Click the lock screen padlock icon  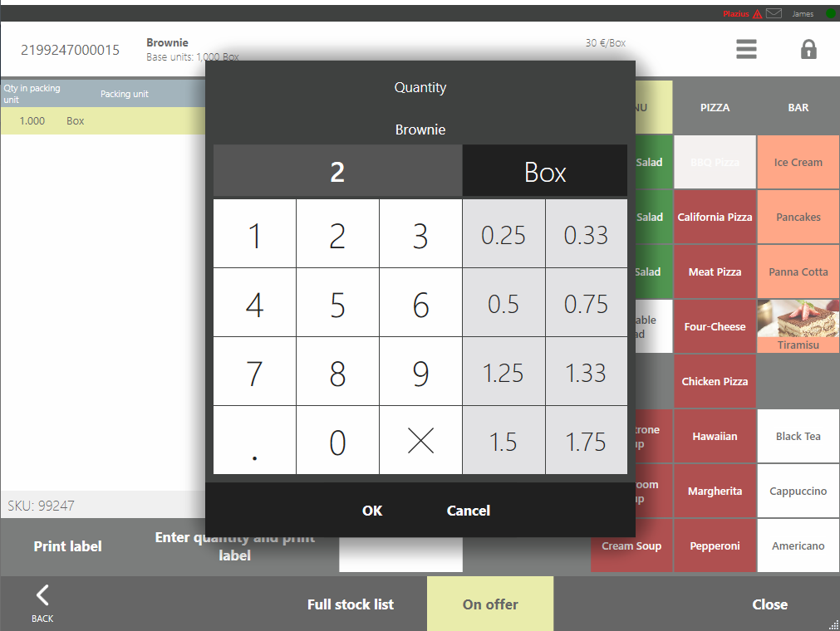point(808,50)
